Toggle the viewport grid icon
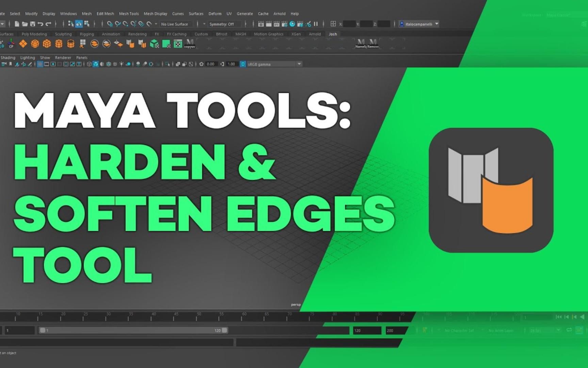 [40, 64]
